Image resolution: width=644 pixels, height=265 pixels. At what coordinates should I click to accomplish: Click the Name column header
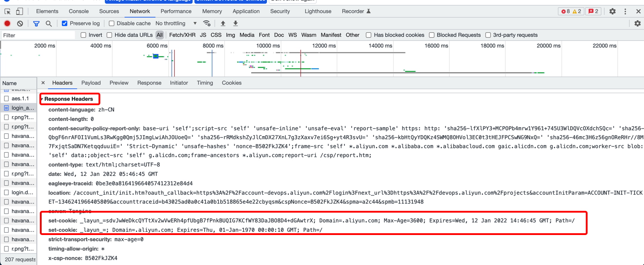(18, 83)
